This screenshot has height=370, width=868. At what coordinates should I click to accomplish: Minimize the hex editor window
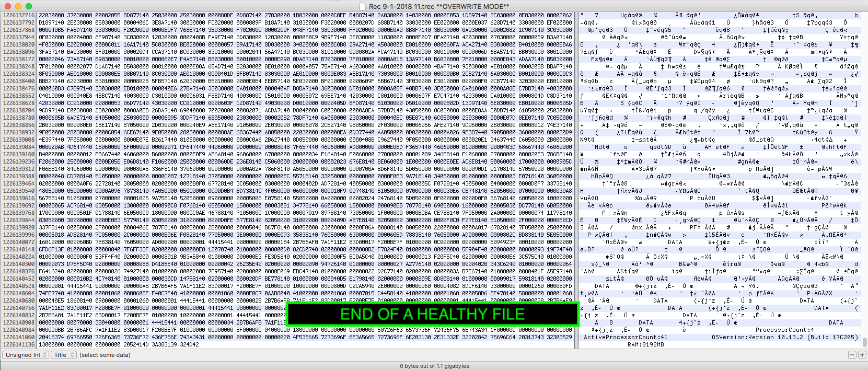(18, 6)
